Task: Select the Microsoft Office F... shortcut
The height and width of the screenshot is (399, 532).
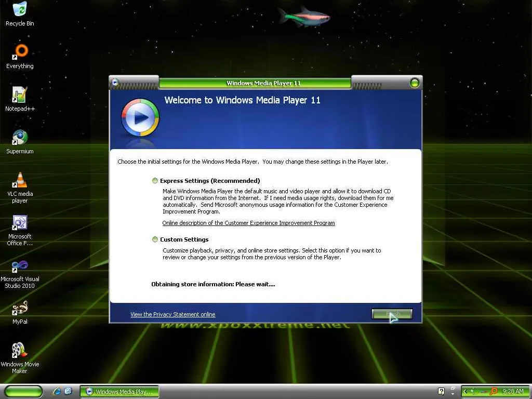Action: [x=20, y=230]
